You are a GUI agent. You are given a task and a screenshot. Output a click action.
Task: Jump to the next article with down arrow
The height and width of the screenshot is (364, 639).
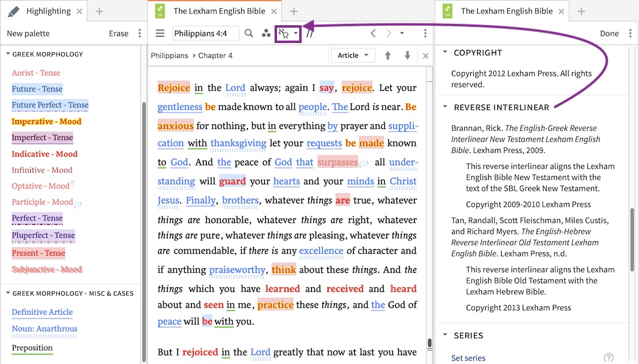tap(407, 55)
